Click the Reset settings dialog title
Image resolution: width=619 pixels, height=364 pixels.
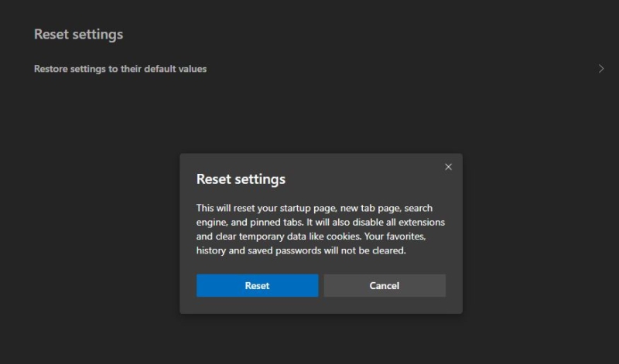click(241, 179)
